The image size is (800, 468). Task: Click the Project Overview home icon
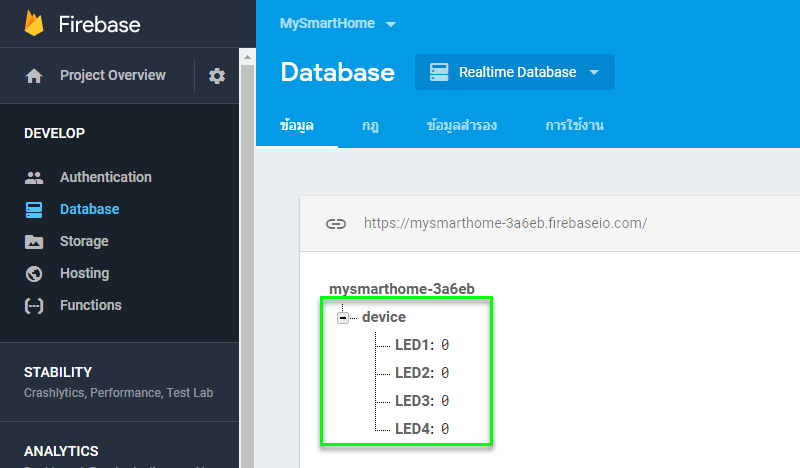coord(34,76)
